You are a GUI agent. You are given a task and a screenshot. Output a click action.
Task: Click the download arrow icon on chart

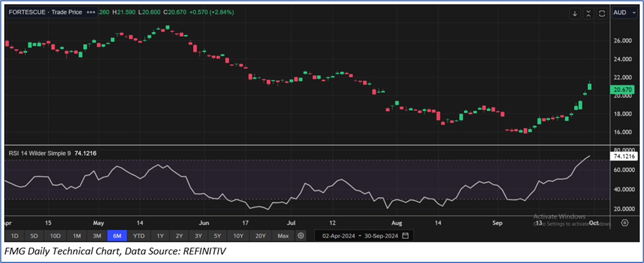[575, 13]
